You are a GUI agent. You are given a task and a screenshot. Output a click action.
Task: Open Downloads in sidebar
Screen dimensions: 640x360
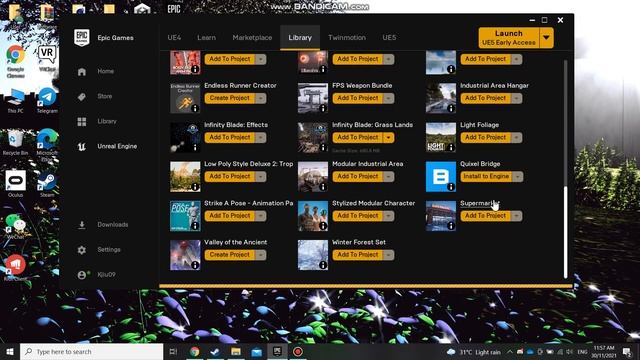pos(113,224)
